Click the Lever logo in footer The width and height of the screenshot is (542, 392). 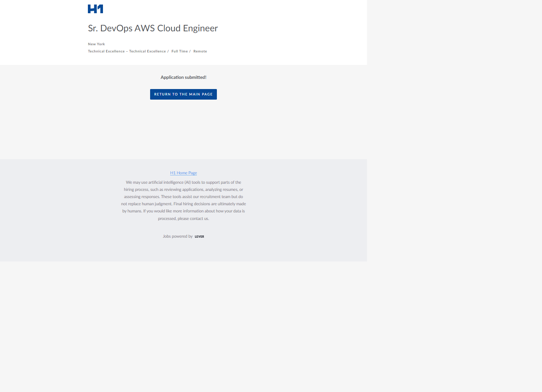[199, 237]
